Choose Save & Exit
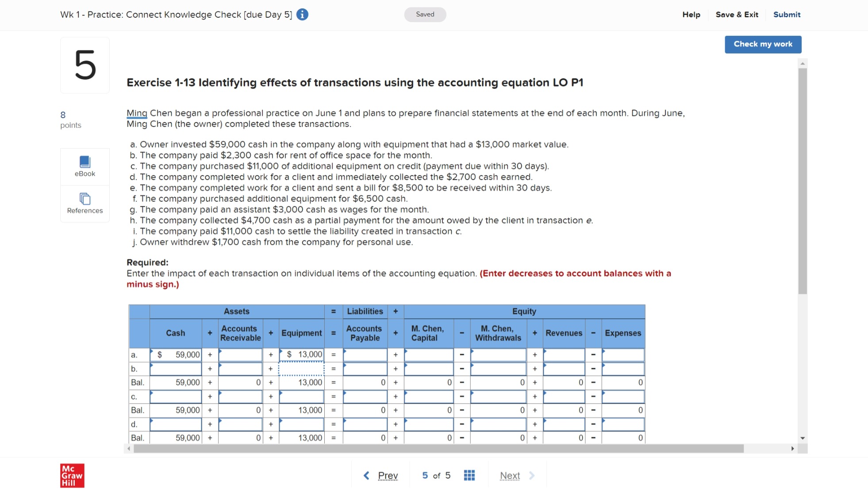The image size is (868, 492). (x=737, y=15)
